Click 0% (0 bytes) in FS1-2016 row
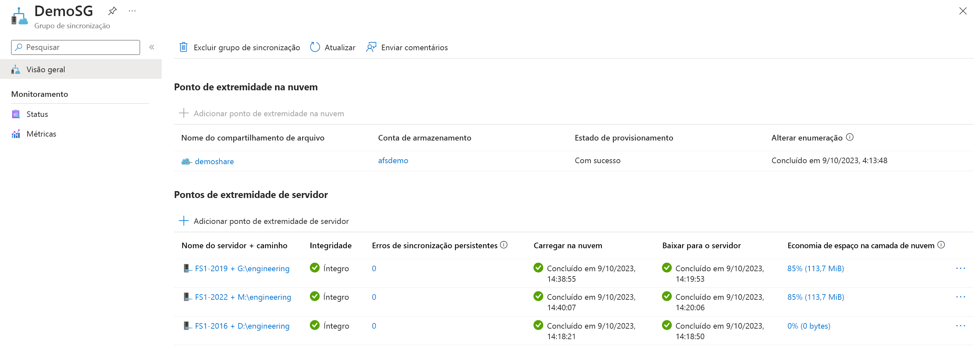 (x=809, y=326)
